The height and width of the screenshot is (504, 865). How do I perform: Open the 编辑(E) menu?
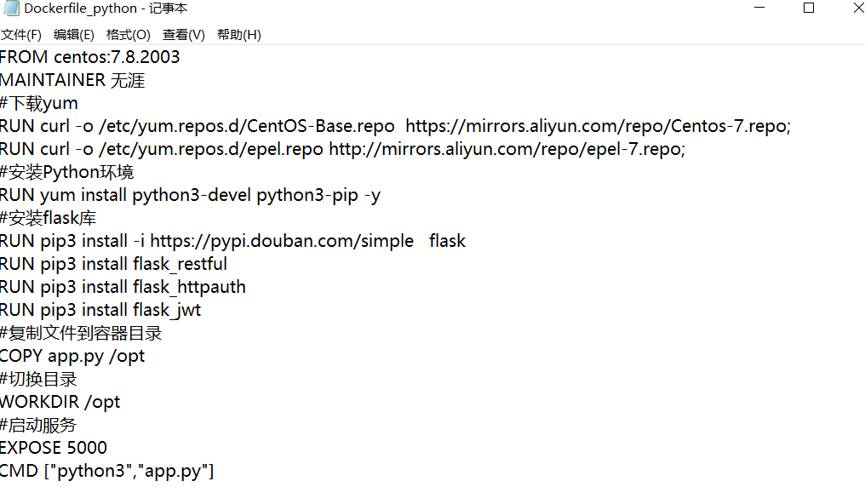tap(74, 35)
